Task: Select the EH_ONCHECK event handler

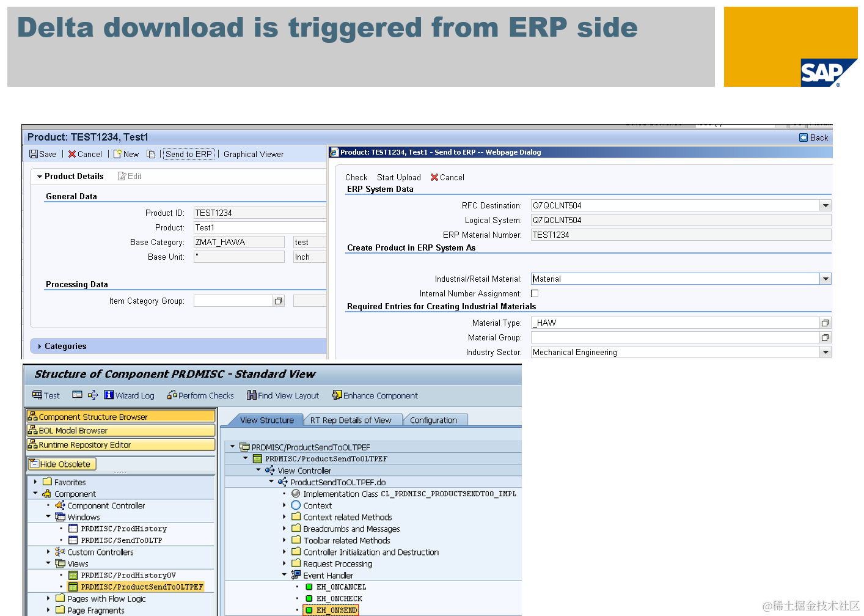Action: click(x=339, y=598)
